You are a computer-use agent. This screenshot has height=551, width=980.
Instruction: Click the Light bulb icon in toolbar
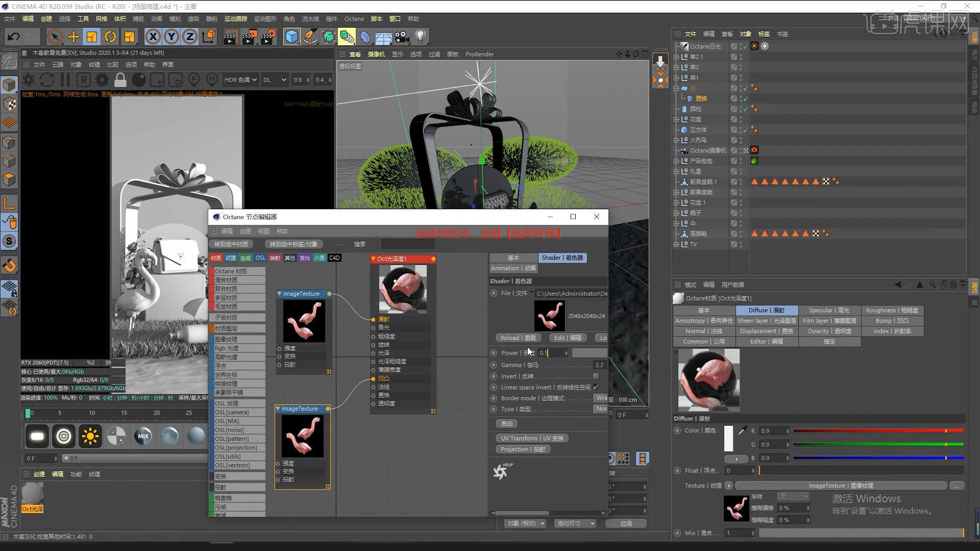pos(420,37)
